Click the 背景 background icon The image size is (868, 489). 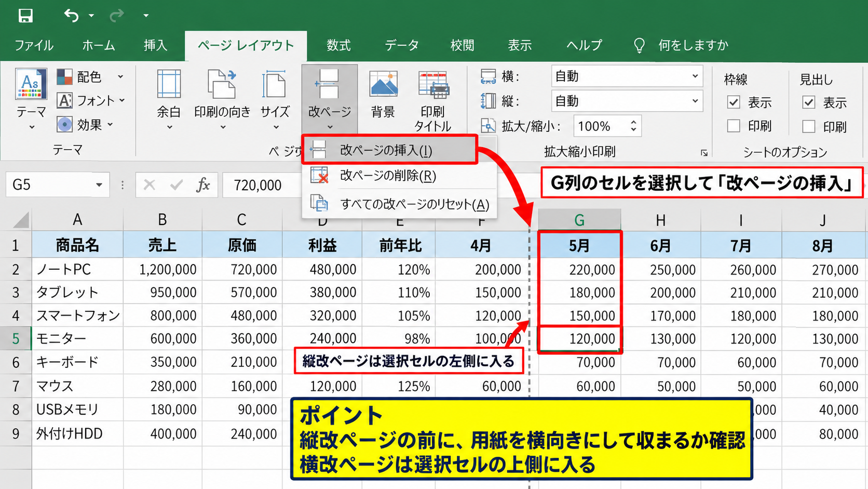(x=383, y=84)
